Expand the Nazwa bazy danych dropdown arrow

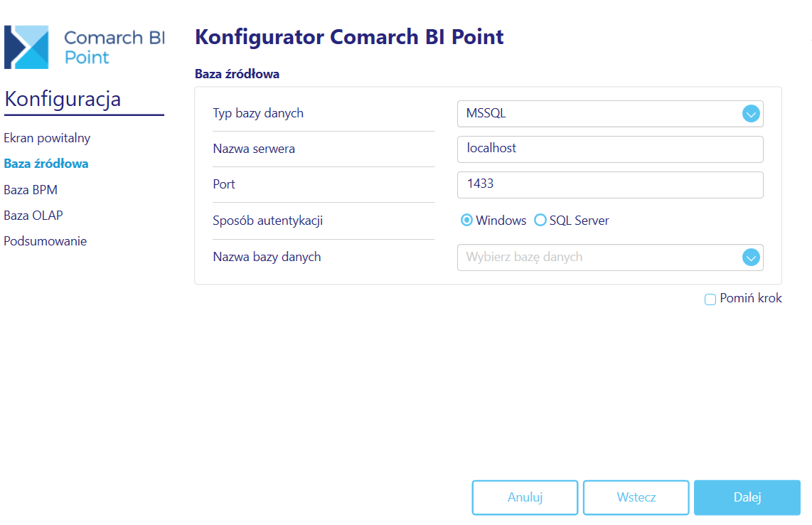pyautogui.click(x=750, y=257)
